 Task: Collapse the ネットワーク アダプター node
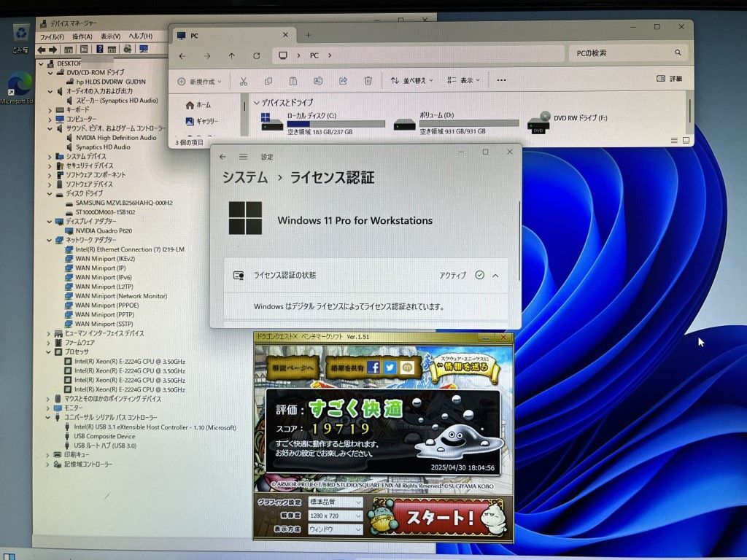(49, 241)
